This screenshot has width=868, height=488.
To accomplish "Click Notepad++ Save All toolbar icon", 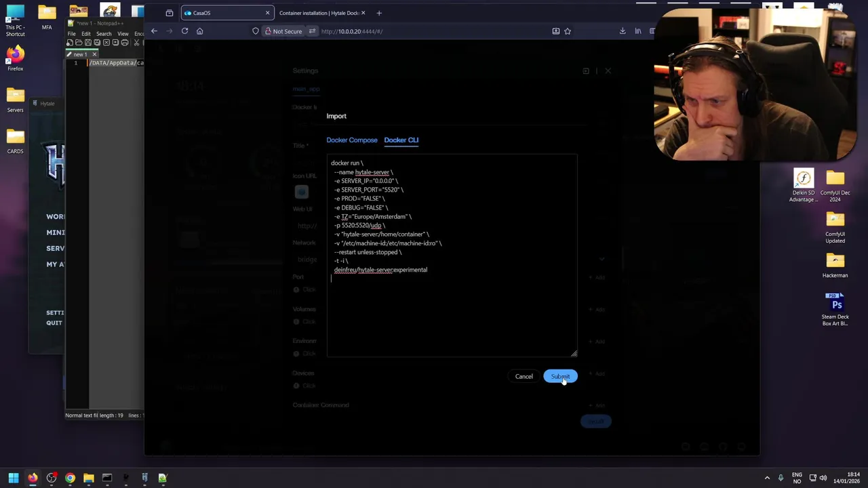I will (x=97, y=43).
